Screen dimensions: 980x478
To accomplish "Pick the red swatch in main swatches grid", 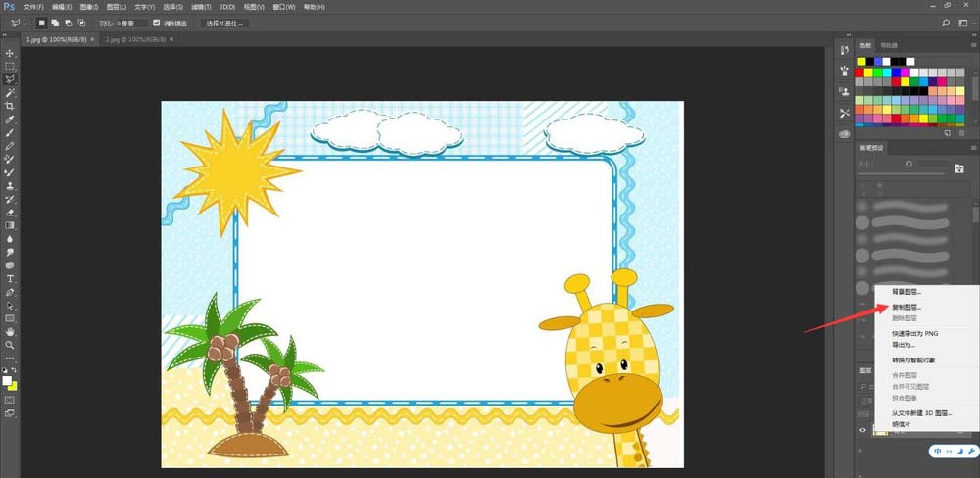I will pos(859,72).
